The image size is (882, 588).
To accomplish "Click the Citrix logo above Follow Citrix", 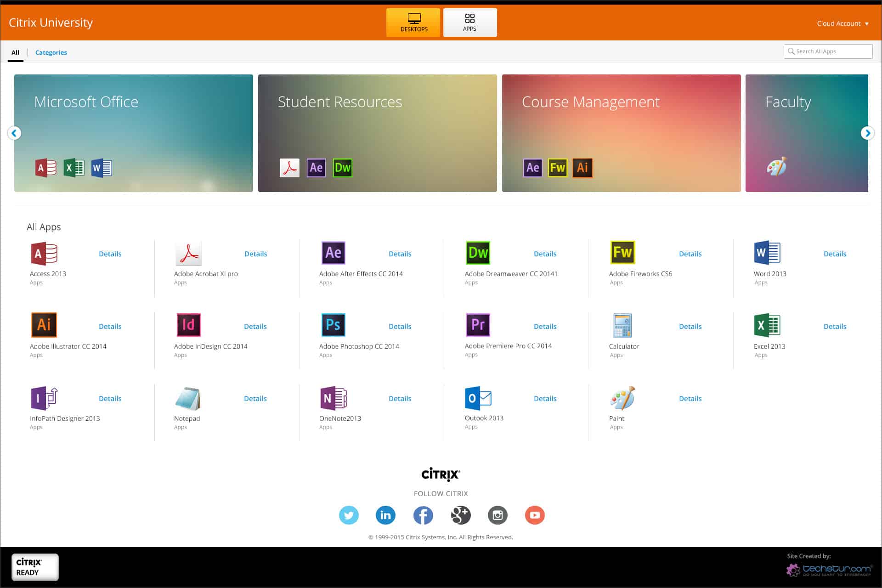I will coord(441,474).
